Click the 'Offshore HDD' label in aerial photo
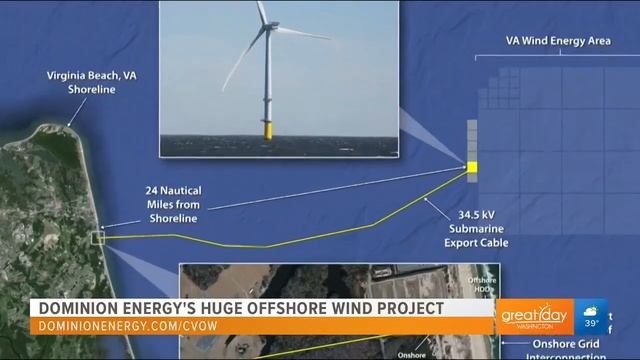Image resolution: width=640 pixels, height=360 pixels. point(482,284)
